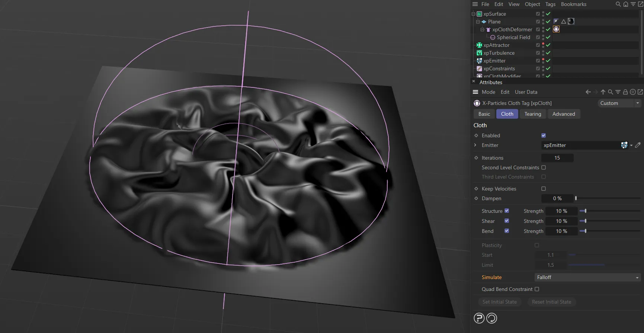Click the Attributes search icon
The height and width of the screenshot is (333, 644).
point(611,92)
